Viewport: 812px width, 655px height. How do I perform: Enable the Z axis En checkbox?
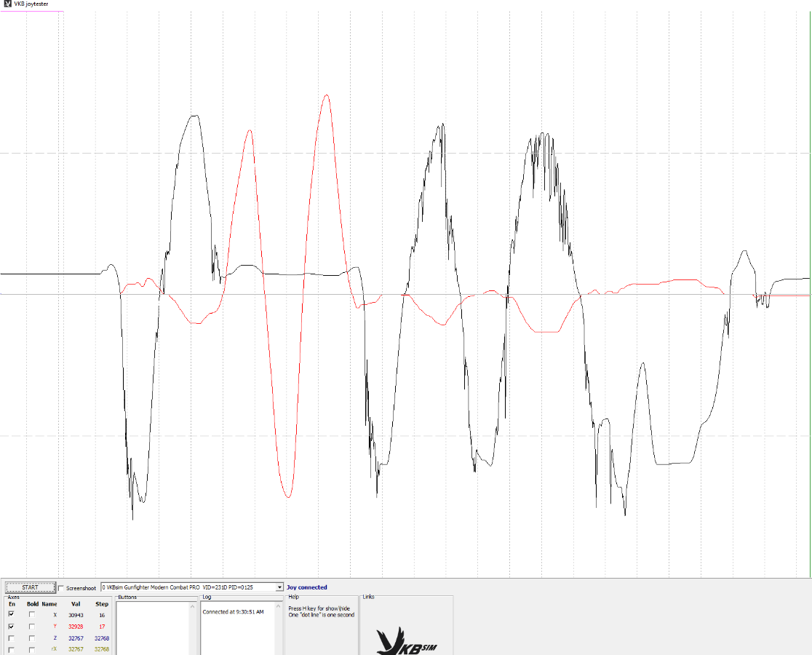[x=11, y=638]
